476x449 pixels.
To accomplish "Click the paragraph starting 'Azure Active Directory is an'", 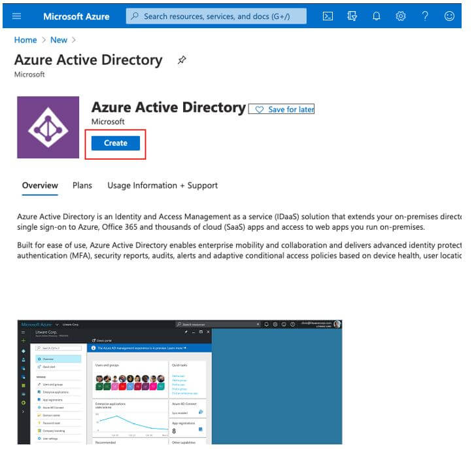I will (x=239, y=222).
